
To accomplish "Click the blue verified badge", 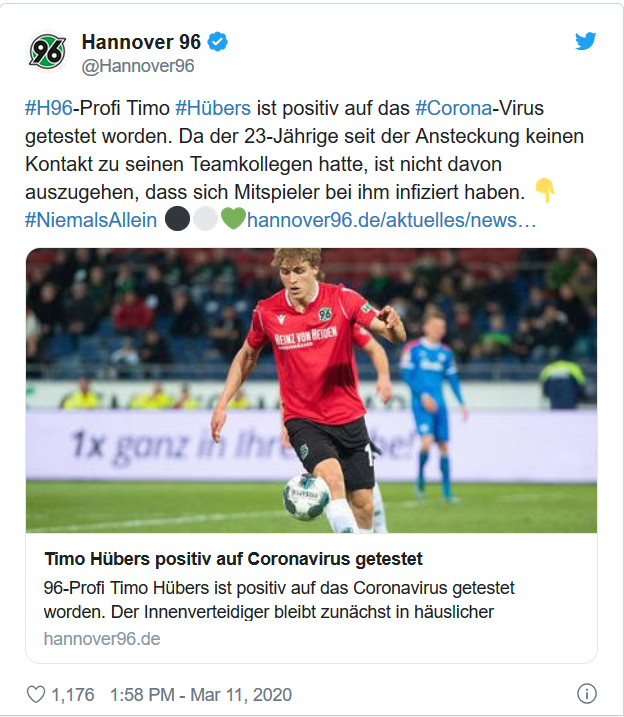I will pos(217,42).
